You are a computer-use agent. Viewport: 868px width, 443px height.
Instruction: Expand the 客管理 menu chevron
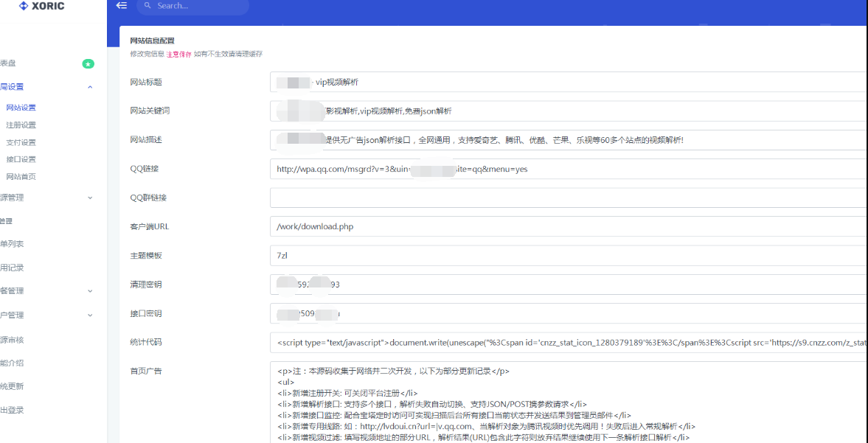[x=90, y=291]
